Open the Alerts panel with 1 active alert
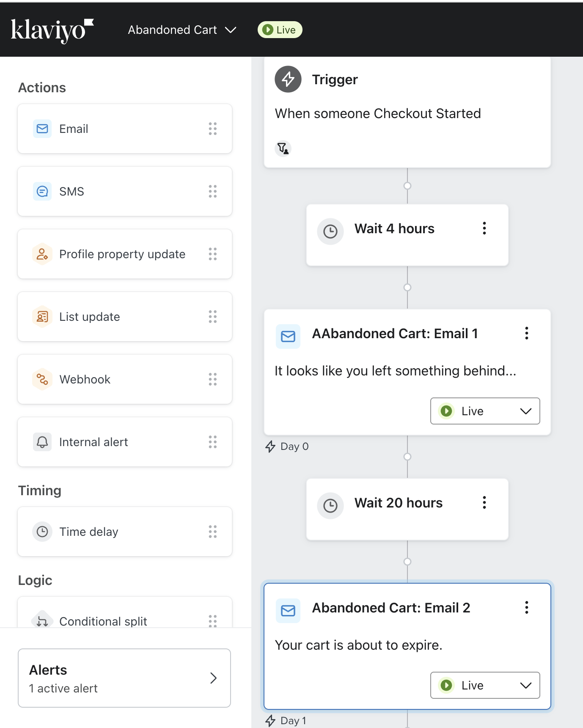Viewport: 583px width, 728px height. click(124, 678)
